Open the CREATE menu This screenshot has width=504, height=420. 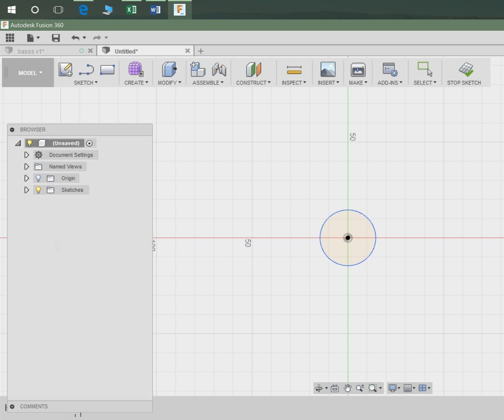pyautogui.click(x=136, y=82)
